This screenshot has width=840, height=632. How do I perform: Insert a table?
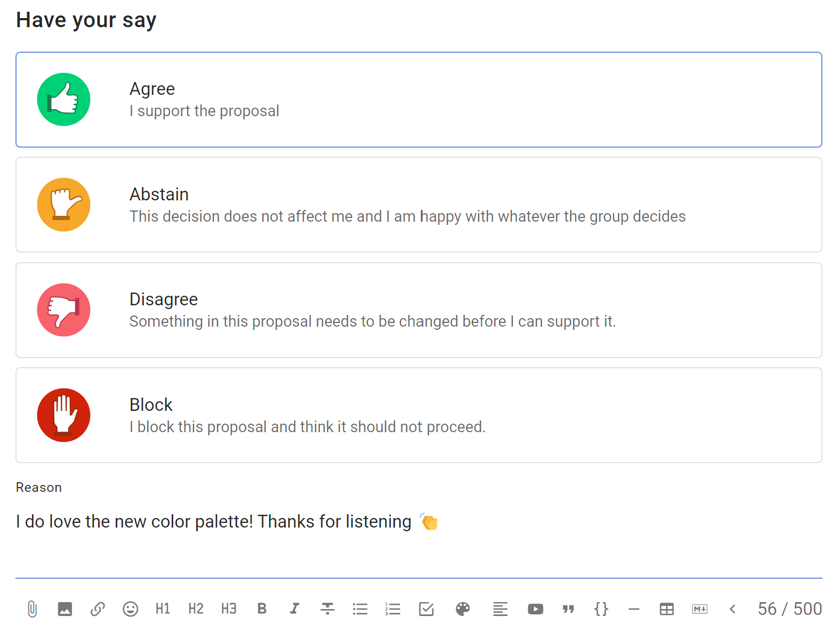667,609
